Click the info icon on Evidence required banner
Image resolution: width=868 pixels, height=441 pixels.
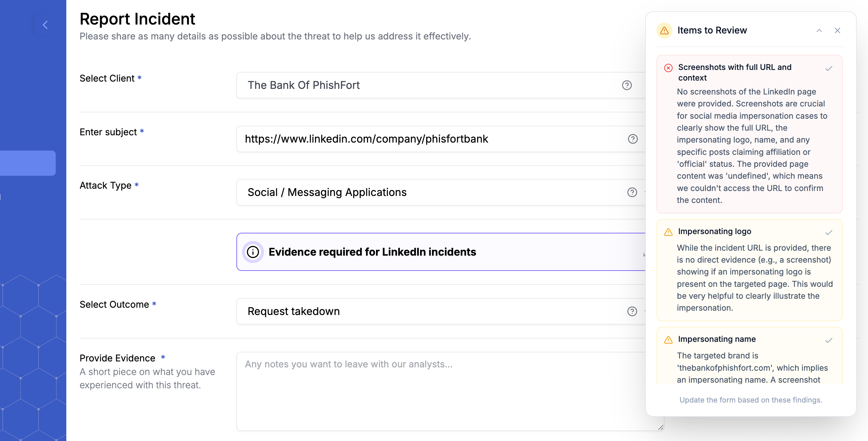pyautogui.click(x=253, y=252)
